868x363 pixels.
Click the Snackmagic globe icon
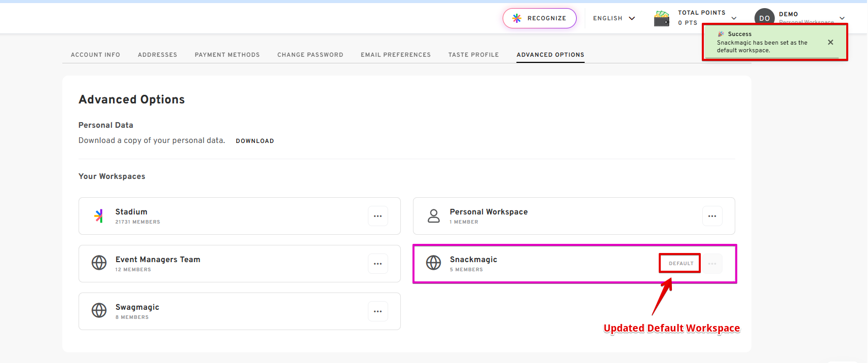pos(434,263)
